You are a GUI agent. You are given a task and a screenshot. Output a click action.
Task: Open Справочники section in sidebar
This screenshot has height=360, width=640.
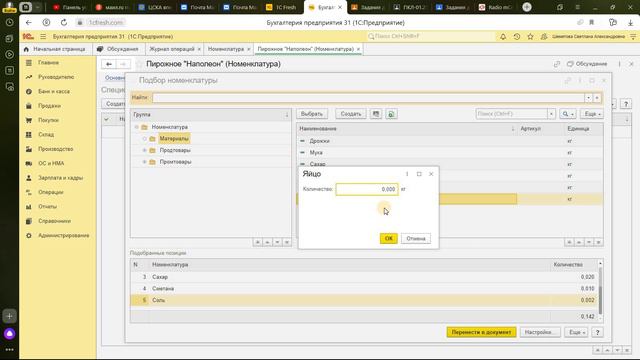[x=54, y=221]
